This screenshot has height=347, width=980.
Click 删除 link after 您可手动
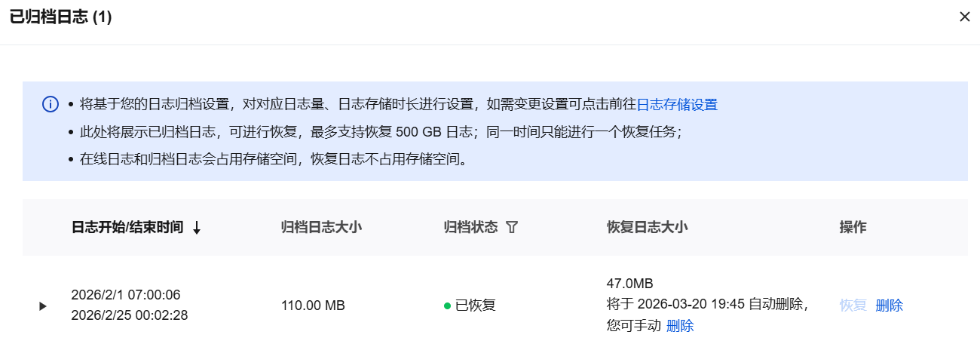click(x=680, y=326)
